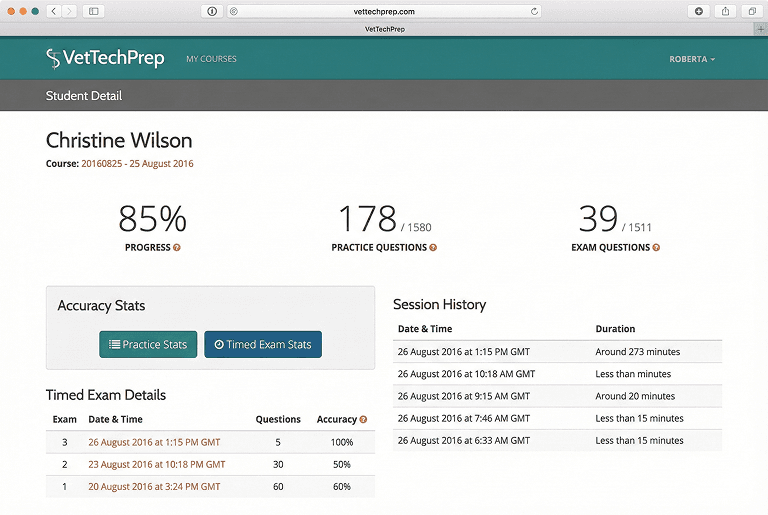Open the ROBERTA user dropdown
The image size is (768, 515).
[x=692, y=59]
